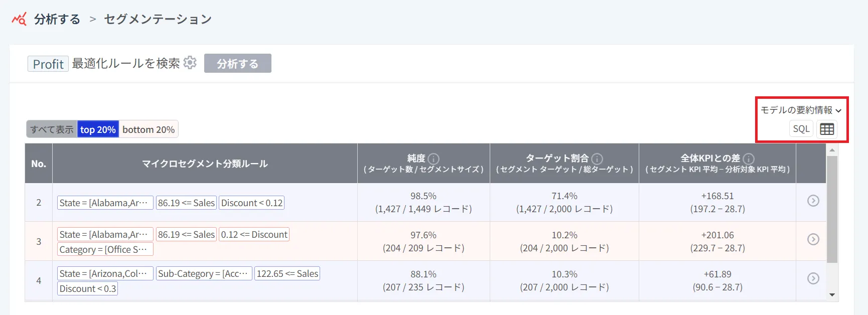Click the info icon next to 純度

point(434,159)
